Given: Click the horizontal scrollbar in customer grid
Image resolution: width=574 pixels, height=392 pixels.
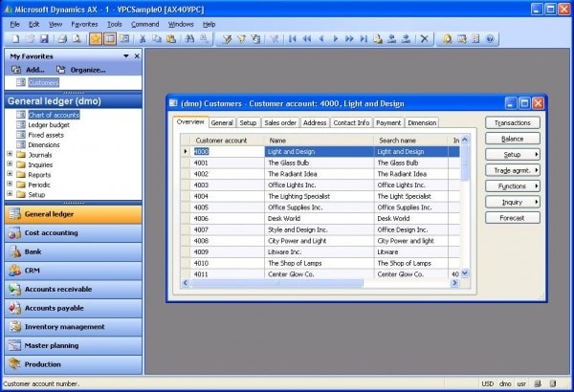Looking at the screenshot, I should click(320, 283).
